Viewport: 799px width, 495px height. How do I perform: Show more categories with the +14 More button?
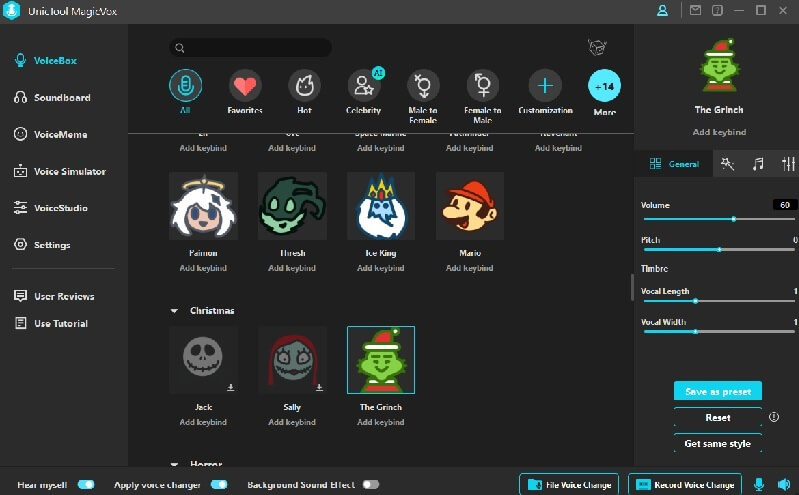pyautogui.click(x=604, y=87)
